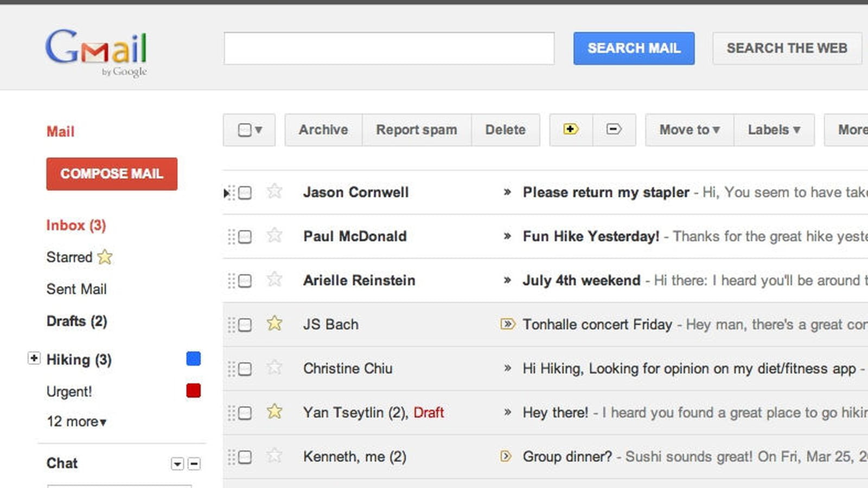Select the Yan Tseytlin email checkbox
The width and height of the screenshot is (868, 488).
(x=245, y=413)
